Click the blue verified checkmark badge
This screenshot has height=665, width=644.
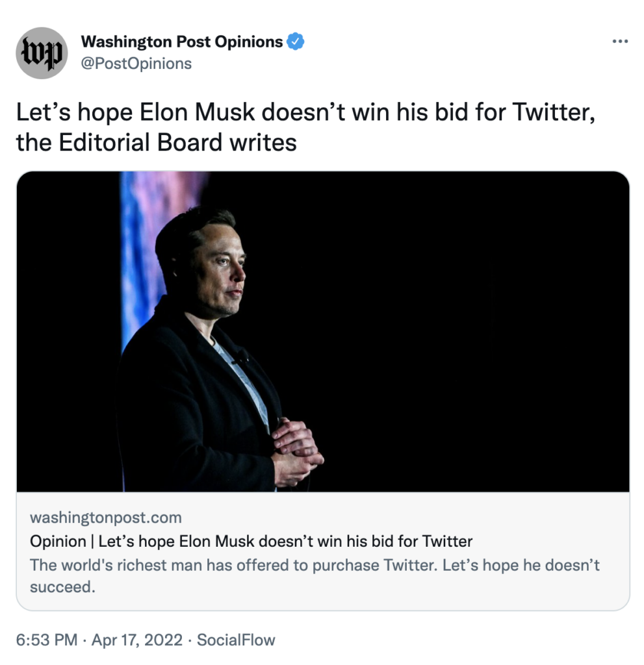296,42
